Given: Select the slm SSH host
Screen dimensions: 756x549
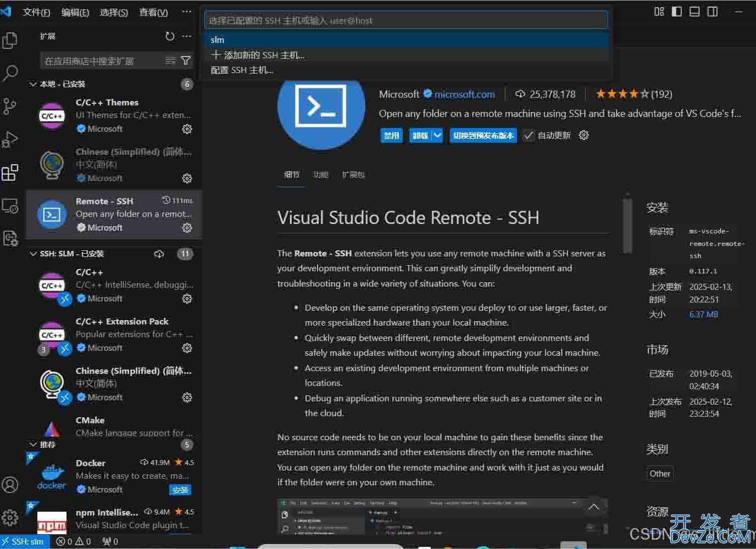Looking at the screenshot, I should point(407,40).
